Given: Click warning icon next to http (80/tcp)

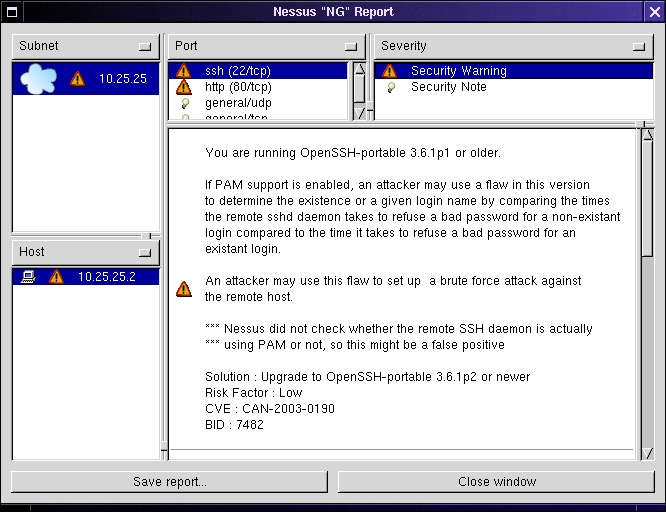Looking at the screenshot, I should point(183,87).
